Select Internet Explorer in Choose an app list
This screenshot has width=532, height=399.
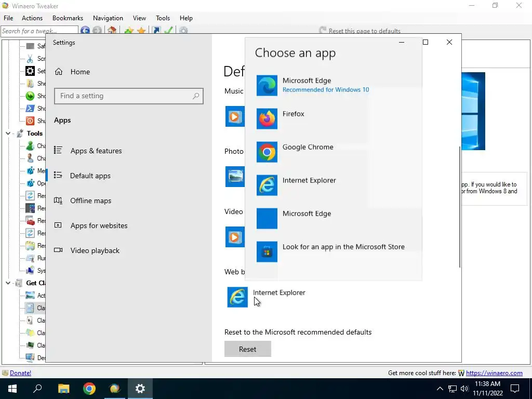pos(333,185)
